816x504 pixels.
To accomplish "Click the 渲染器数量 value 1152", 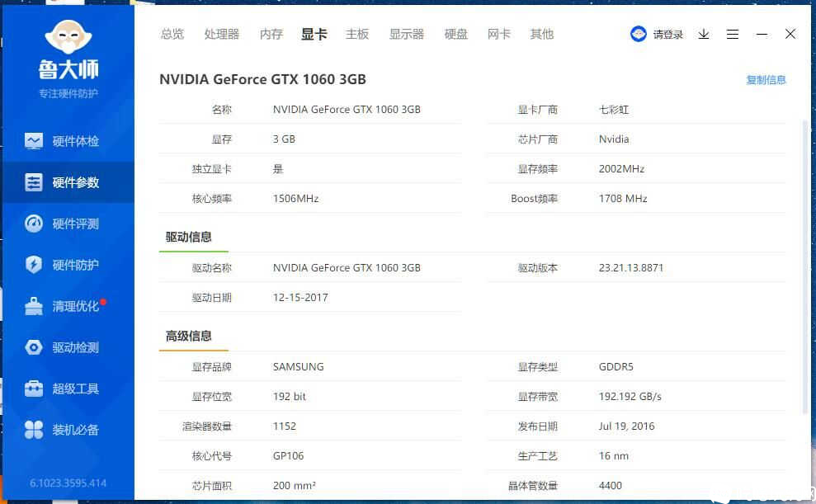I will (284, 426).
